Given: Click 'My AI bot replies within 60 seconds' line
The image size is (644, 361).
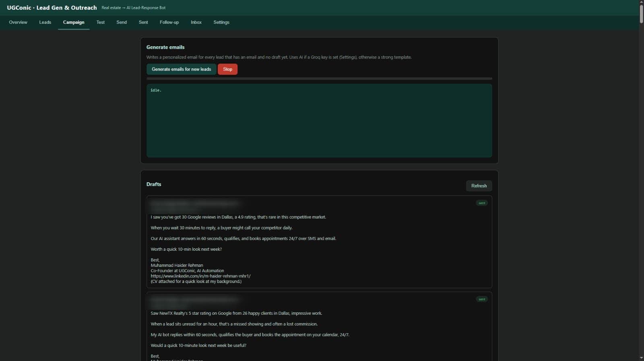Looking at the screenshot, I should coord(250,335).
